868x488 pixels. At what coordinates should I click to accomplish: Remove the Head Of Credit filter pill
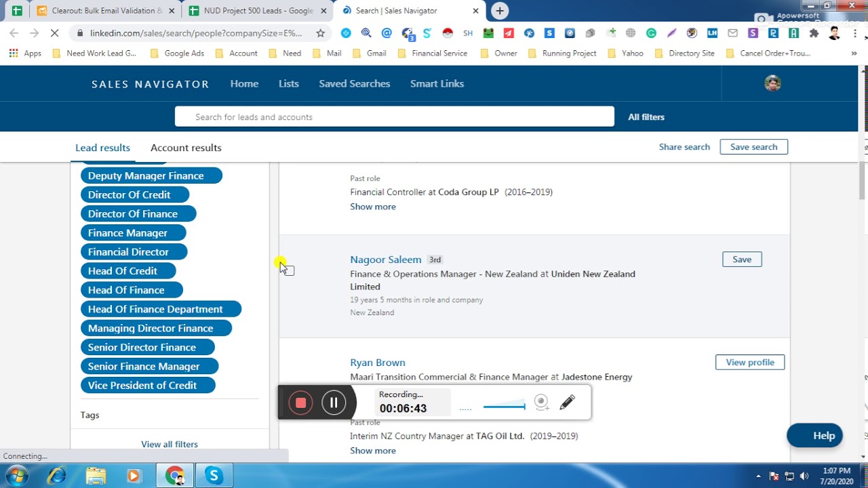point(128,270)
